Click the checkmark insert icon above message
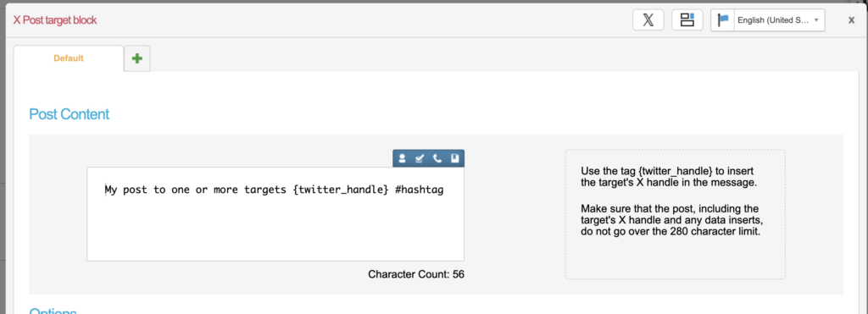 tap(420, 158)
